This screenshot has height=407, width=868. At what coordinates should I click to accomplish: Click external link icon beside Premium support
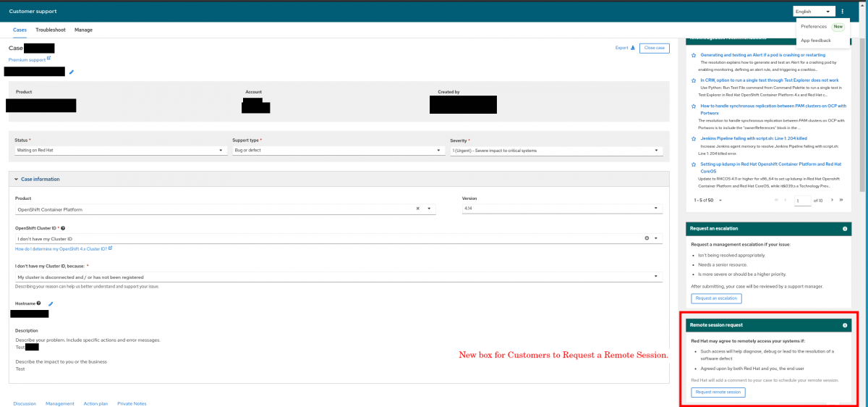point(49,59)
